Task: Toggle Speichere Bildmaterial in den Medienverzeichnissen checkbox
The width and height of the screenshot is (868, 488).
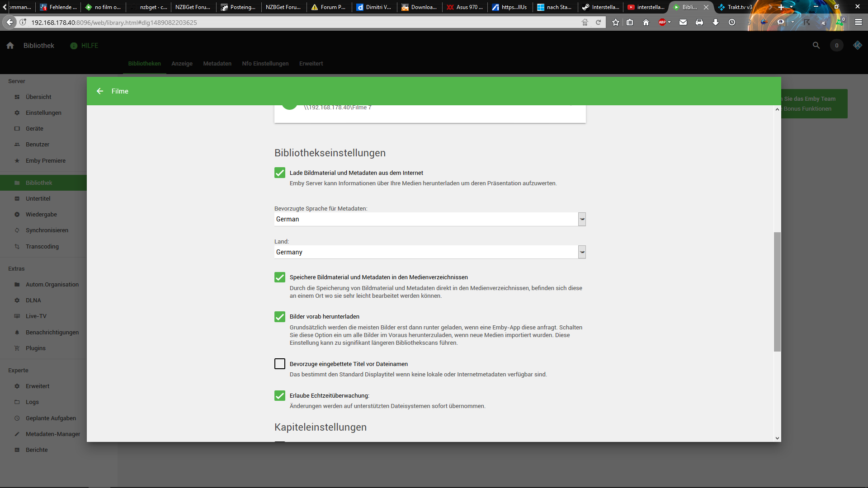Action: click(280, 277)
